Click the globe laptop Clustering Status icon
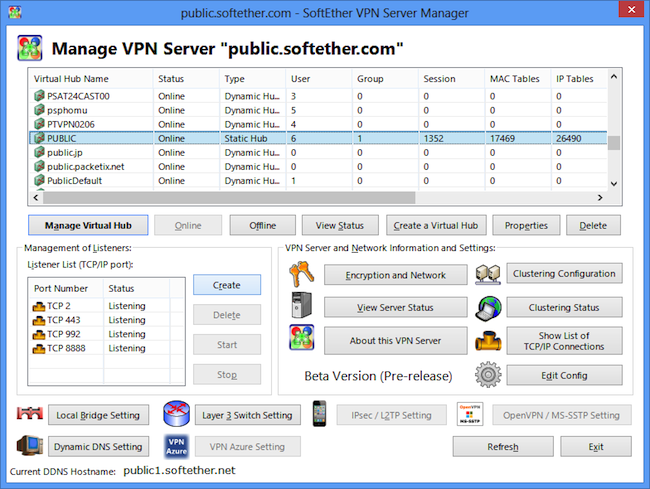Screen dimensions: 650x489 pos(488,308)
